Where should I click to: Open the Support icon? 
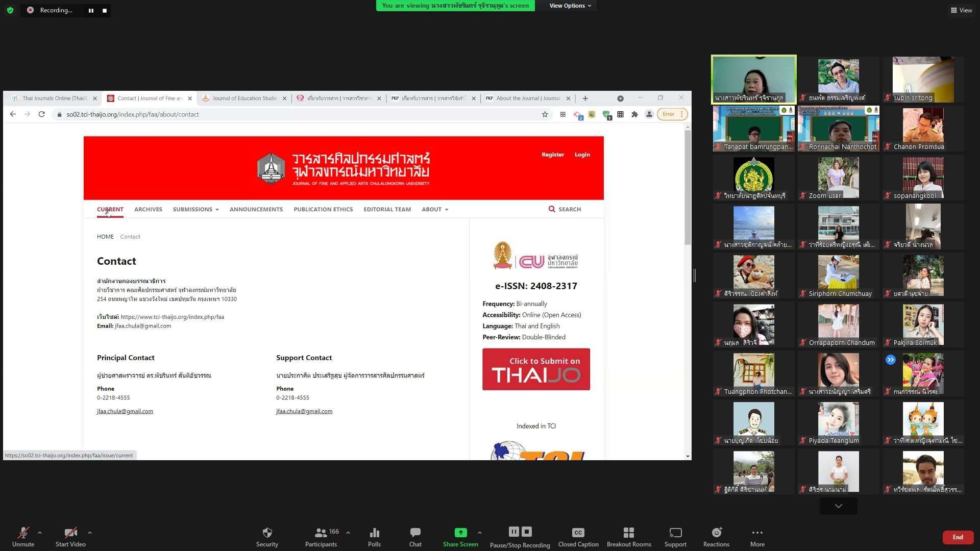click(x=675, y=533)
